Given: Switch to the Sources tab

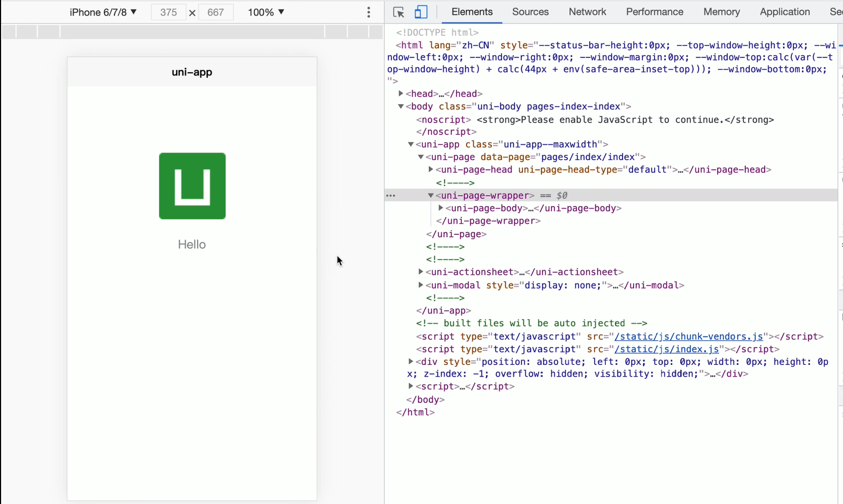Looking at the screenshot, I should point(530,12).
